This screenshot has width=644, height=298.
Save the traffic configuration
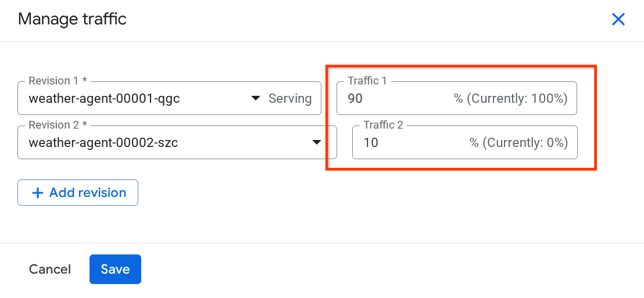tap(115, 270)
